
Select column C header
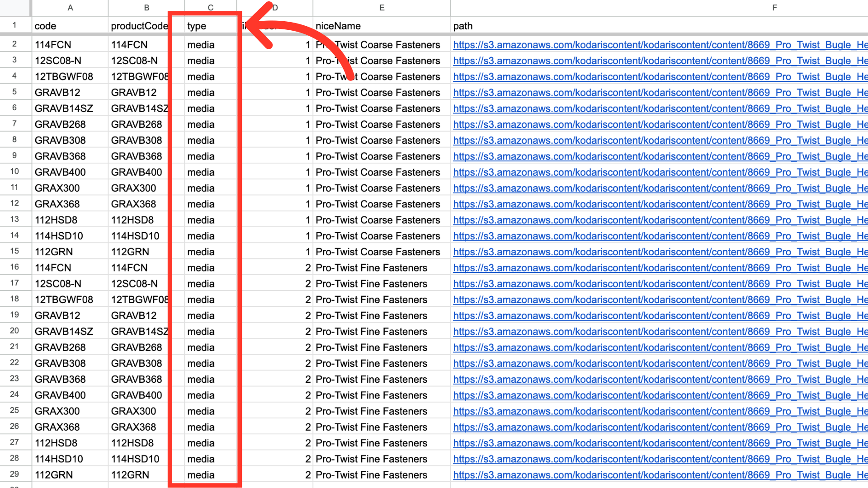tap(210, 8)
